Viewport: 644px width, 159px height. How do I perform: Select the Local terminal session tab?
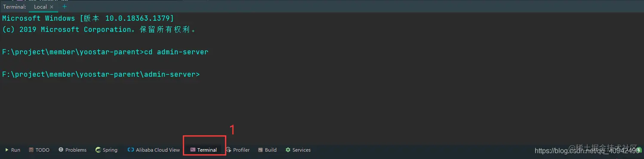coord(43,7)
